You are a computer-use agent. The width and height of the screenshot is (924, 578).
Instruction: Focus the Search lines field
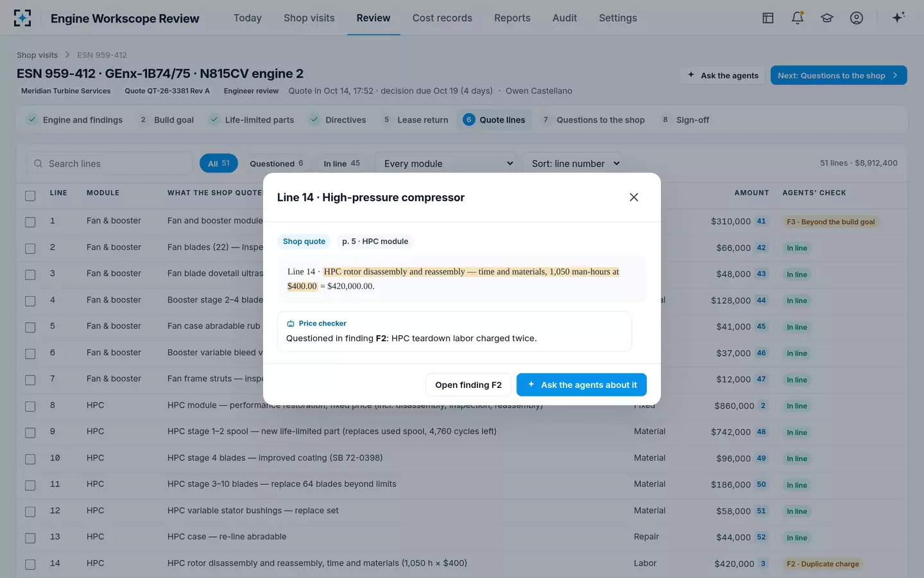tap(110, 164)
